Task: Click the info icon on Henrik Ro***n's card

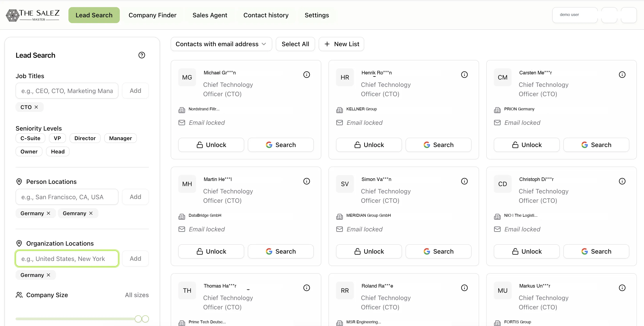Action: tap(464, 74)
